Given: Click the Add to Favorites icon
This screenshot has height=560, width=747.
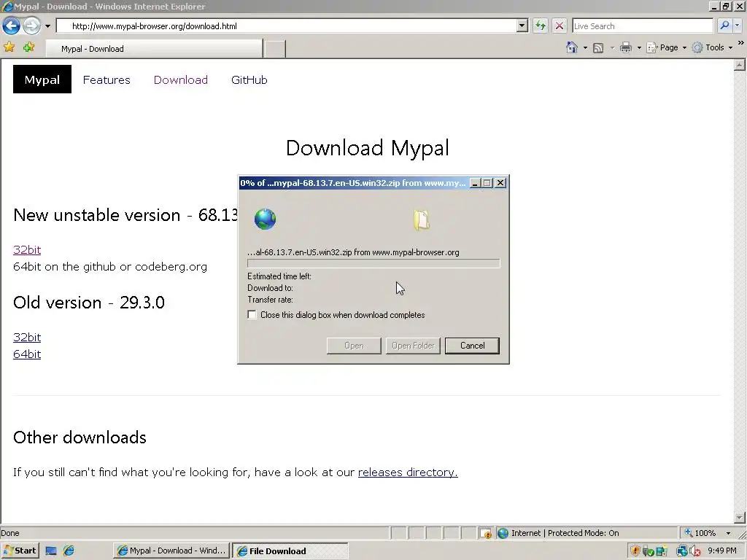Looking at the screenshot, I should point(28,47).
